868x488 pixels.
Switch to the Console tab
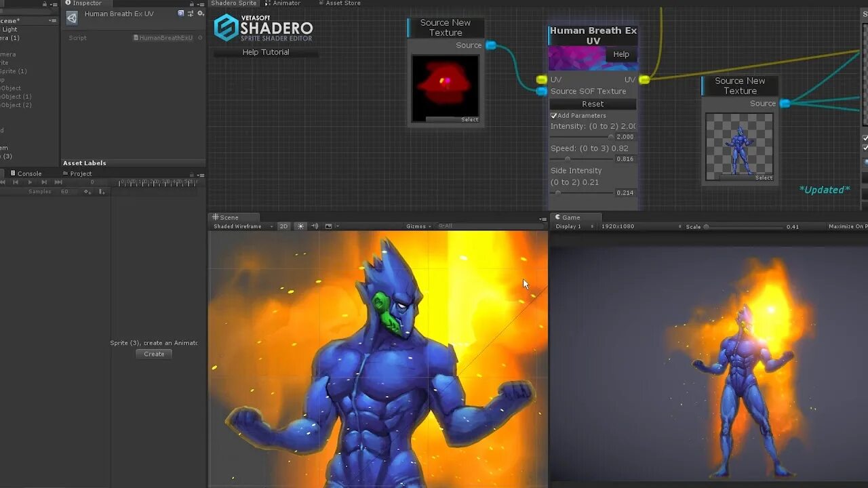26,174
